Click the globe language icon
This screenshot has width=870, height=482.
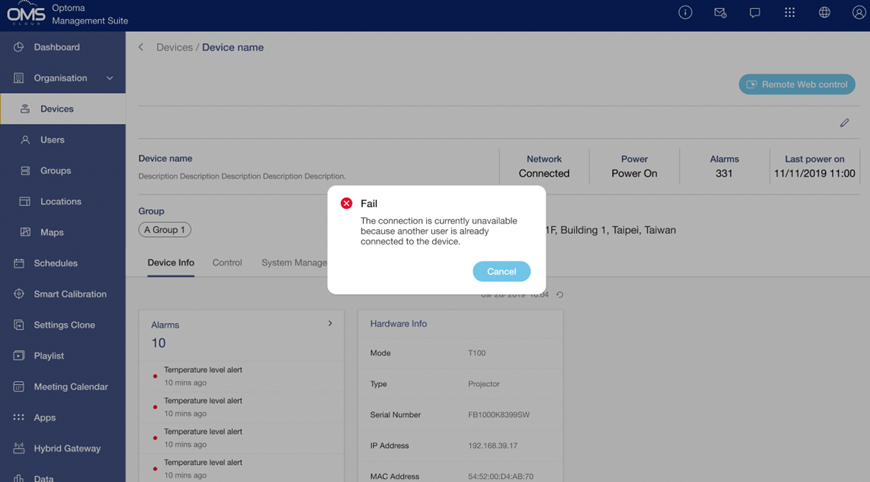click(x=824, y=13)
